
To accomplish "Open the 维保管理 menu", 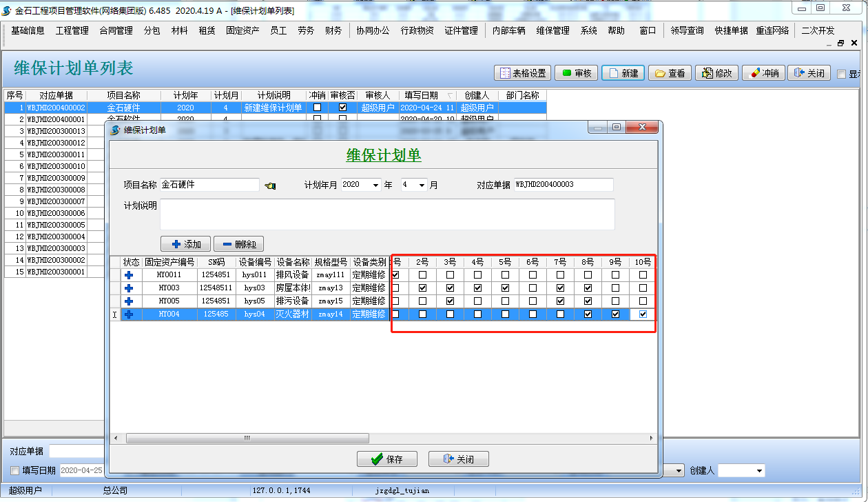I will [x=552, y=30].
